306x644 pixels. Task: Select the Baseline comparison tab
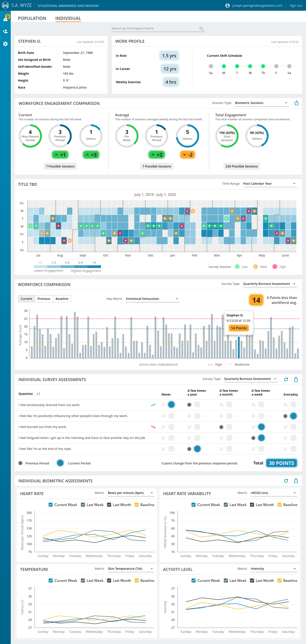click(x=62, y=299)
